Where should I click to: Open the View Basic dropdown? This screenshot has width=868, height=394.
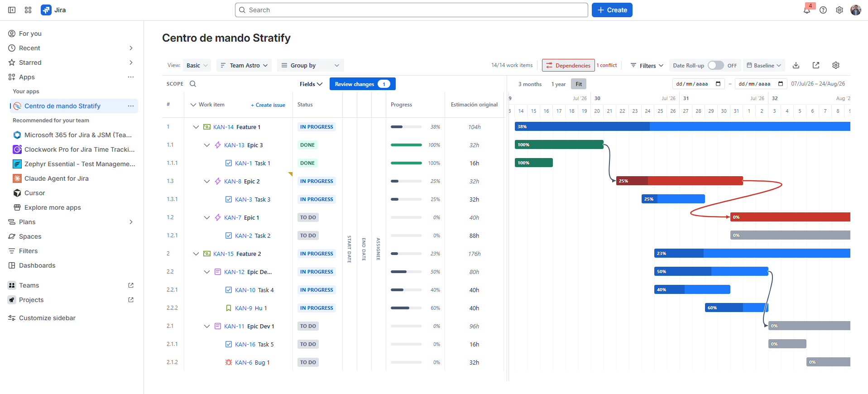point(197,65)
